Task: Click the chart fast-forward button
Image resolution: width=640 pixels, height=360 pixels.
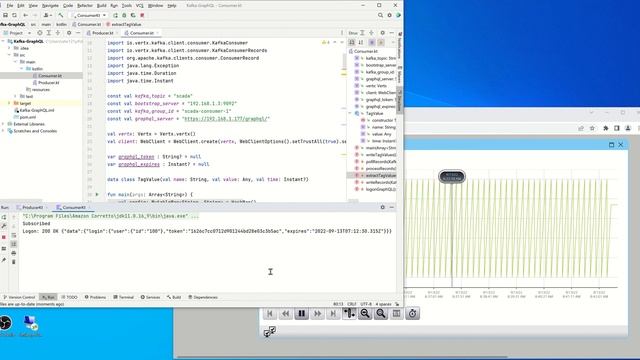Action: [x=318, y=313]
